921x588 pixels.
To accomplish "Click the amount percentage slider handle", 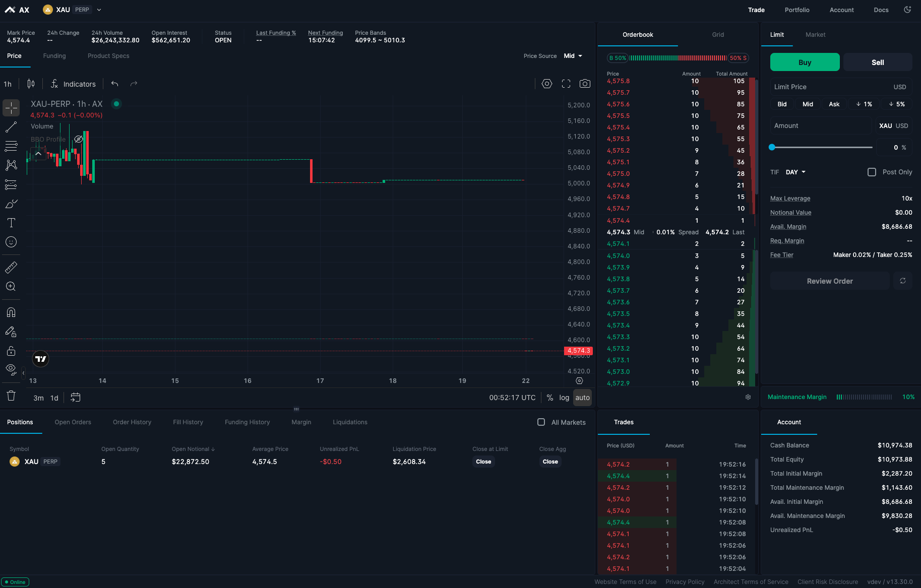I will coord(772,147).
